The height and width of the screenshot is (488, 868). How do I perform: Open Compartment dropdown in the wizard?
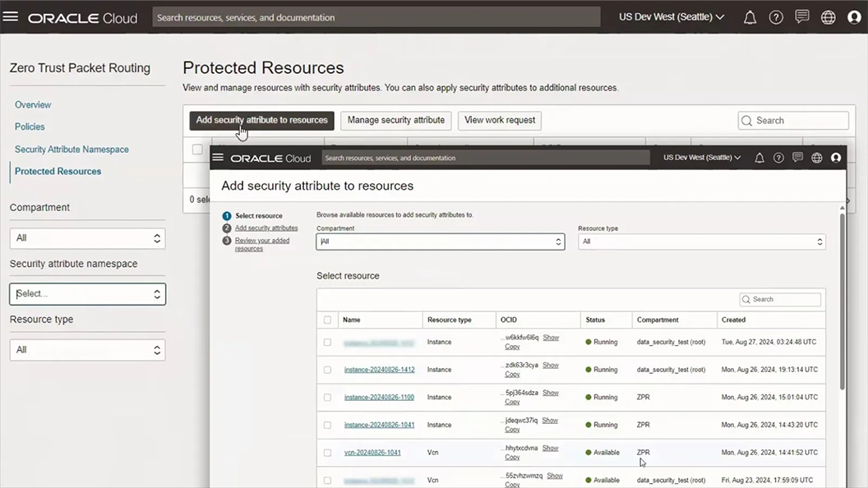pos(441,242)
